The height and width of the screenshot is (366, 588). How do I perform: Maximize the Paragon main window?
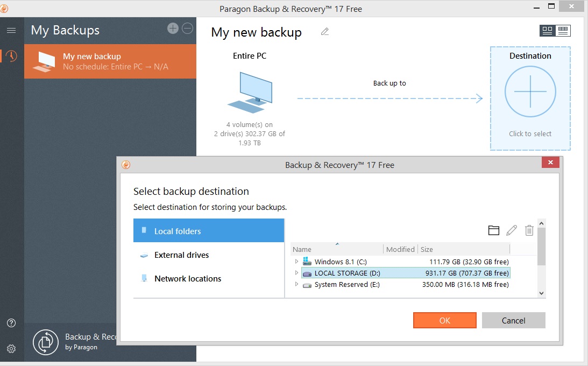pos(551,6)
